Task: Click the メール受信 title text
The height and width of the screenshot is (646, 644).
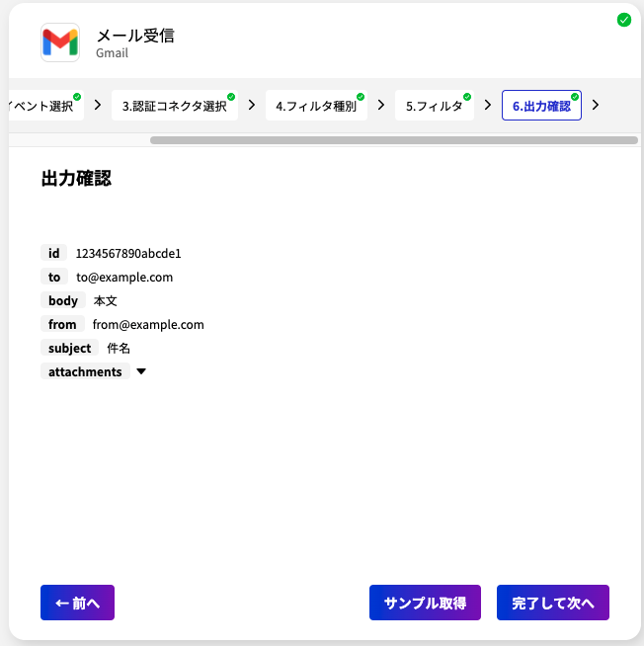Action: coord(135,36)
